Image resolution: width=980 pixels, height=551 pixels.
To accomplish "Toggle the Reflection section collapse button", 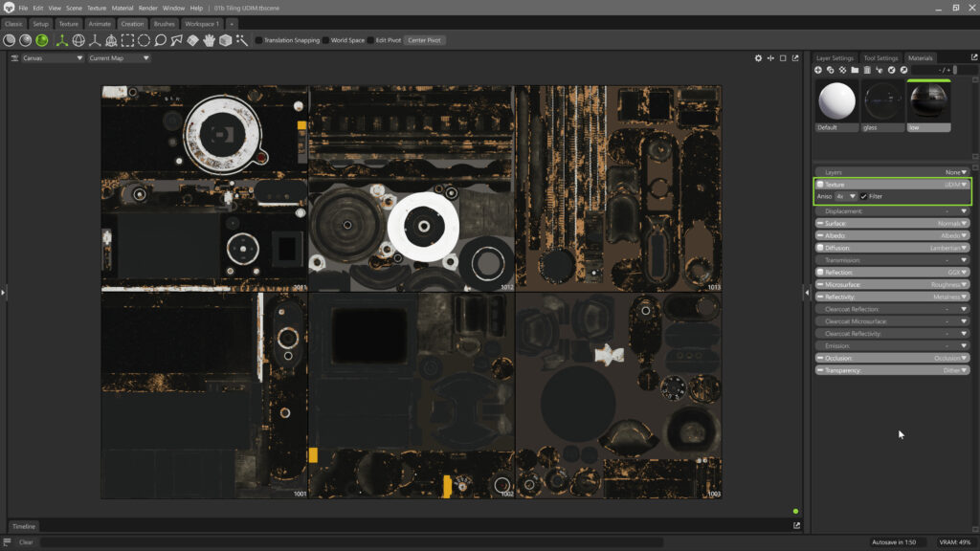I will coord(820,273).
